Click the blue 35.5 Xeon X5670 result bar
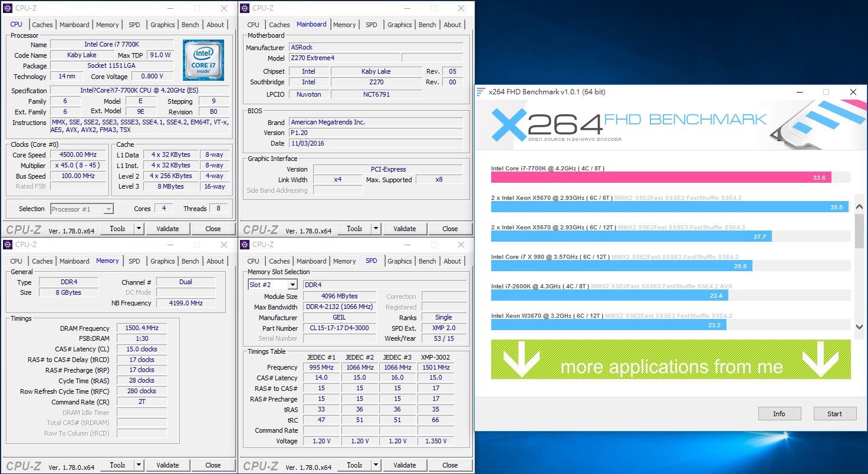868x474 pixels. point(669,207)
